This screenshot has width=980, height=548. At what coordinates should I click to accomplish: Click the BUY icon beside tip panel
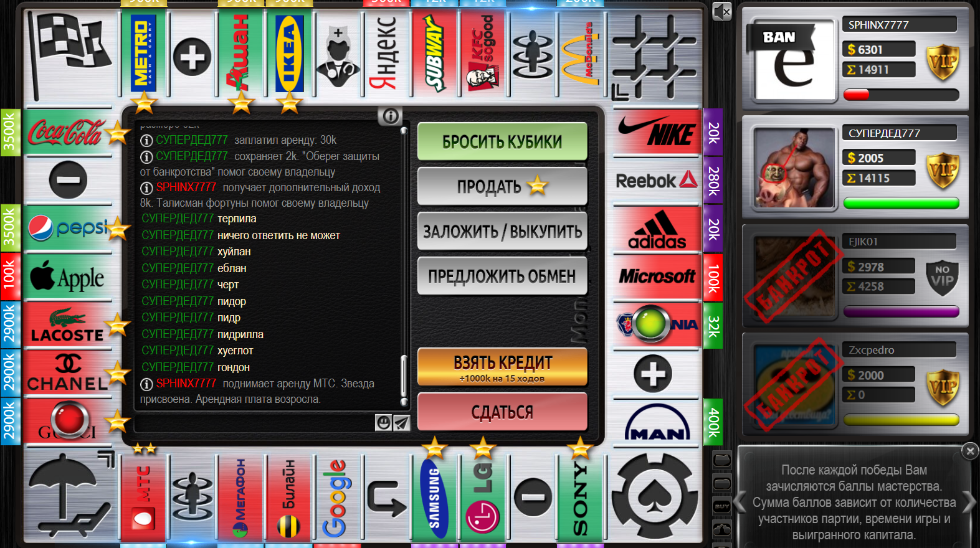tap(722, 506)
